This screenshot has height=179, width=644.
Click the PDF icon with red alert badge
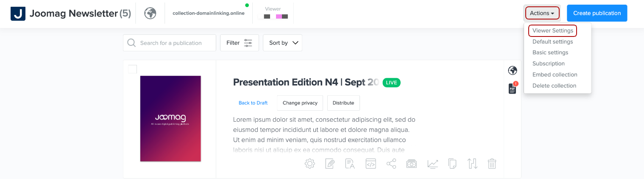pyautogui.click(x=512, y=88)
